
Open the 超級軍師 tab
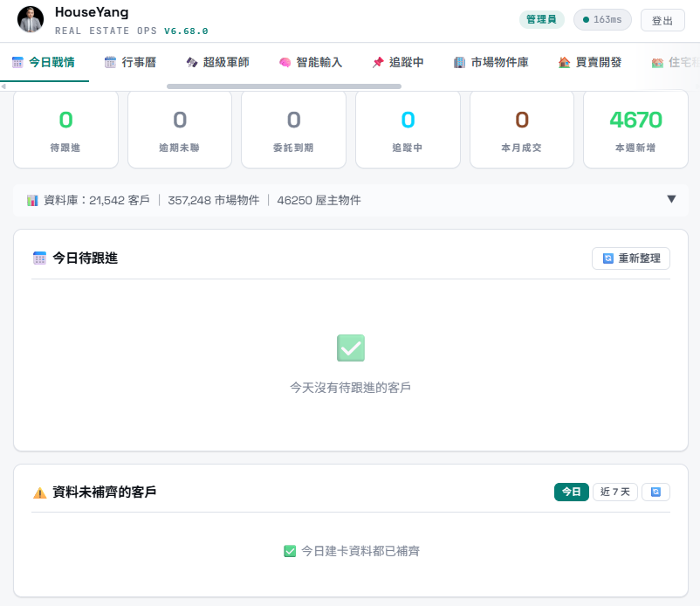pyautogui.click(x=217, y=63)
